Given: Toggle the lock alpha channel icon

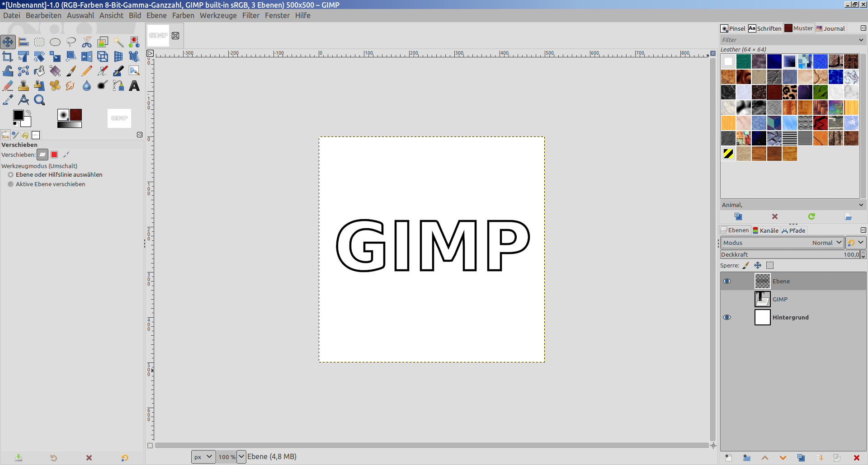Looking at the screenshot, I should click(x=770, y=265).
